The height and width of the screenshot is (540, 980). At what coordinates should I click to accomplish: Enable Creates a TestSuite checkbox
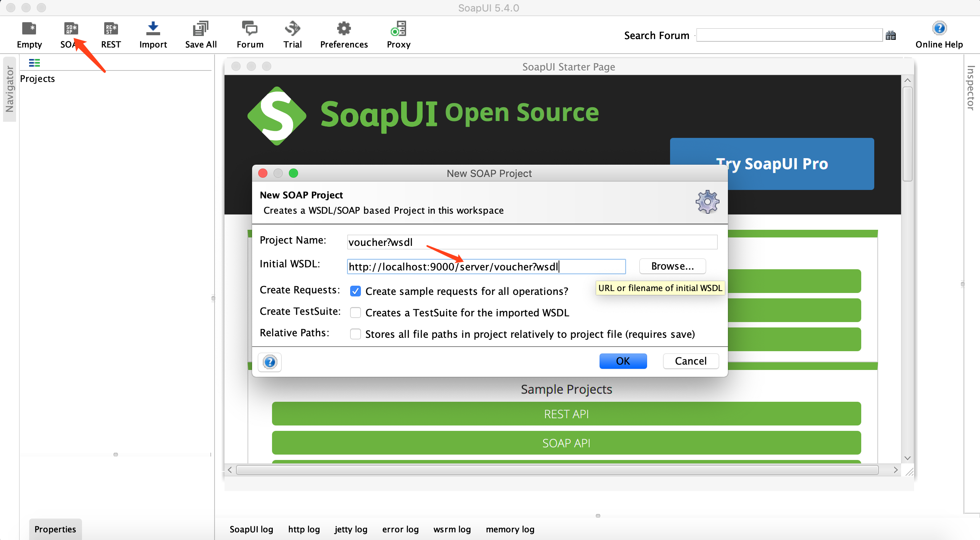pyautogui.click(x=356, y=313)
